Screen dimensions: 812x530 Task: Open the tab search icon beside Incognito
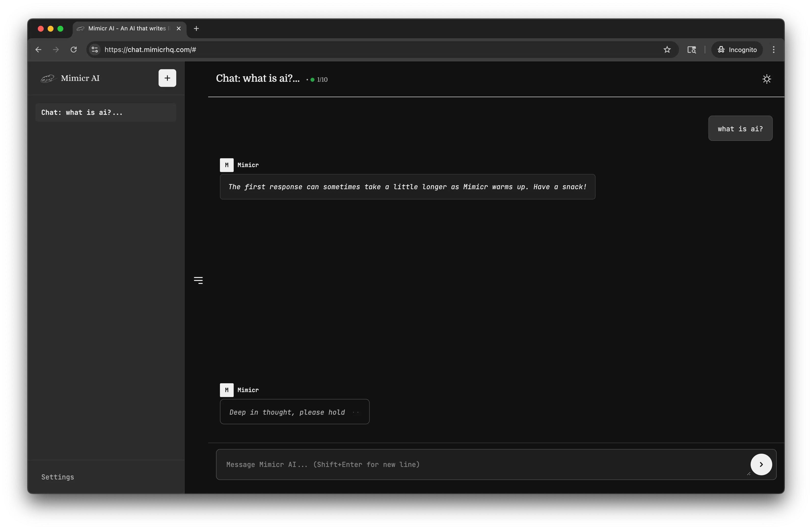pos(691,50)
